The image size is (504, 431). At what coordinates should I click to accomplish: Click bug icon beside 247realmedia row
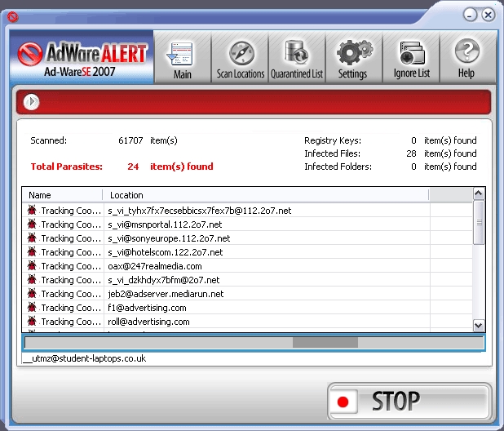32,265
